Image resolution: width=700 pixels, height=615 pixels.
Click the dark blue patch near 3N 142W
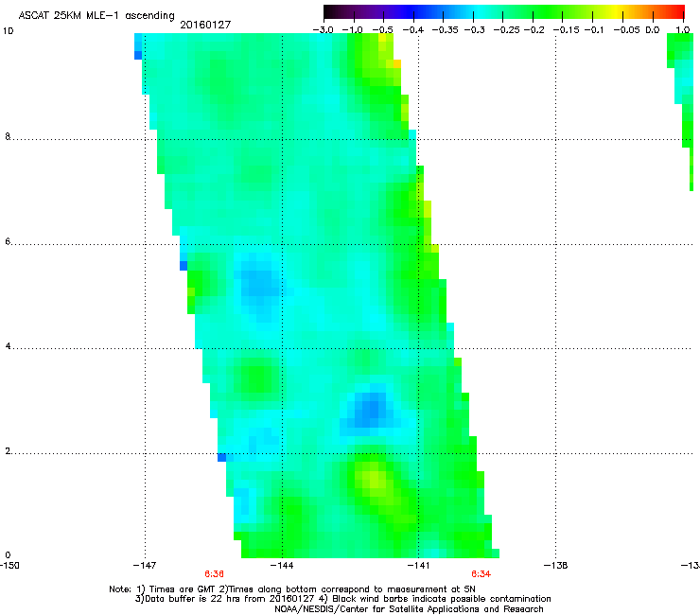coord(370,410)
